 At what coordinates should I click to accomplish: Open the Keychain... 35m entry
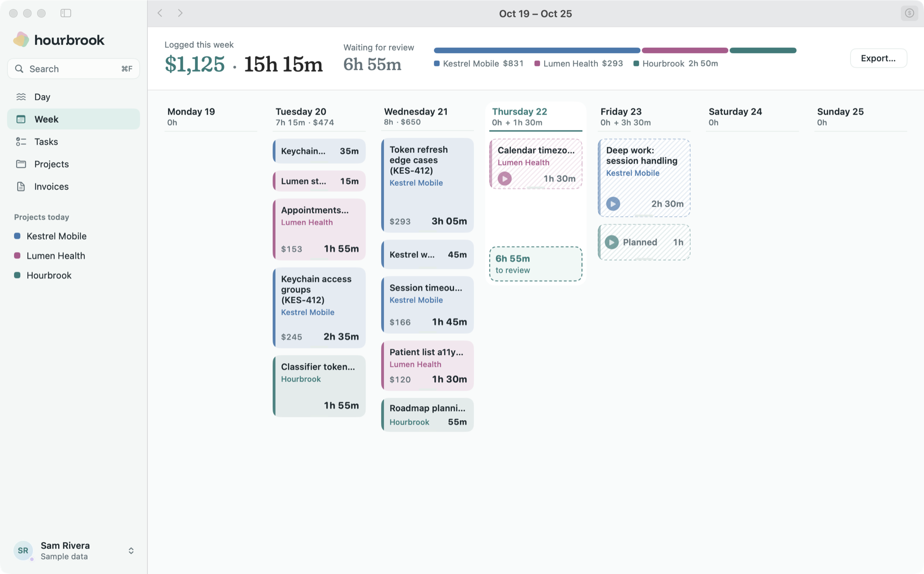tap(319, 151)
